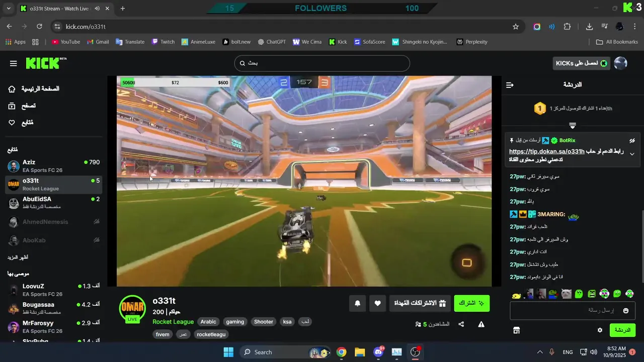Open the ChatGPT bookmark
This screenshot has width=644, height=362.
[271, 42]
